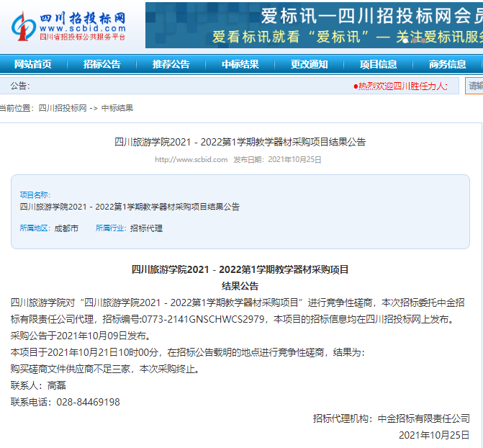Follow the 四川招投标网 breadcrumb link
The width and height of the screenshot is (483, 448).
coord(63,108)
